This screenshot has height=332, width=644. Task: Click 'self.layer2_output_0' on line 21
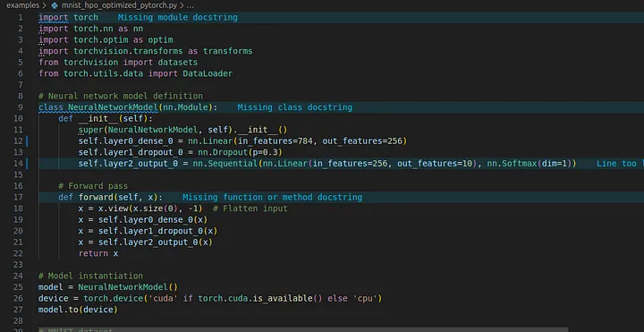click(148, 243)
